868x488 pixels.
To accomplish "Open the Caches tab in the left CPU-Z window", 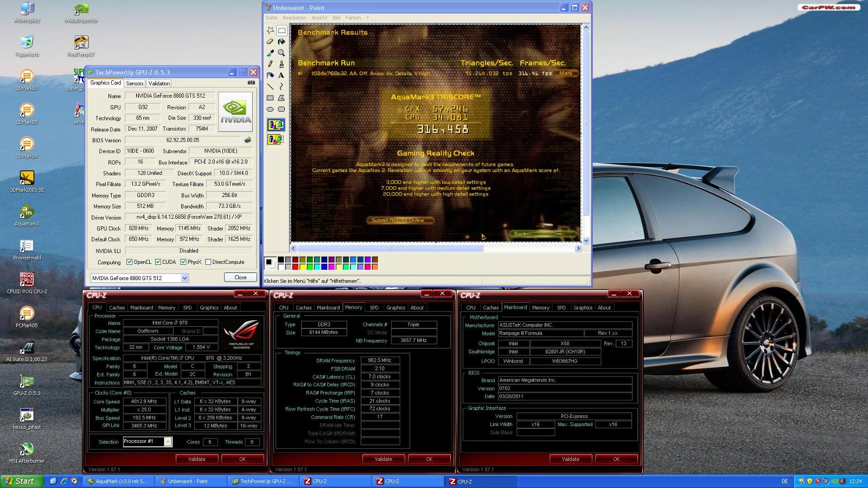I will [x=117, y=308].
